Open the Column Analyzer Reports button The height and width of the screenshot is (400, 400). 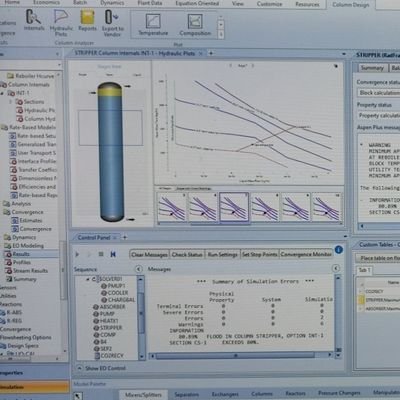click(87, 20)
